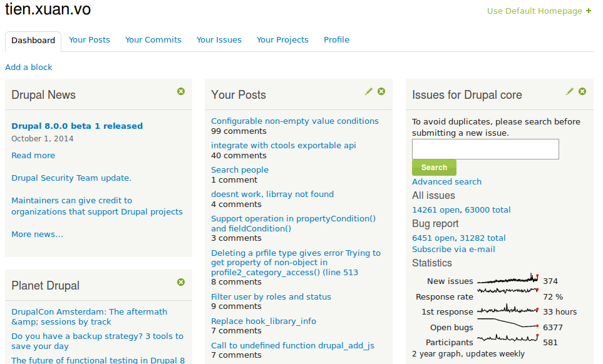Screen dimensions: 603x364
Task: Edit the Issues for Drupal core block
Action: [570, 91]
